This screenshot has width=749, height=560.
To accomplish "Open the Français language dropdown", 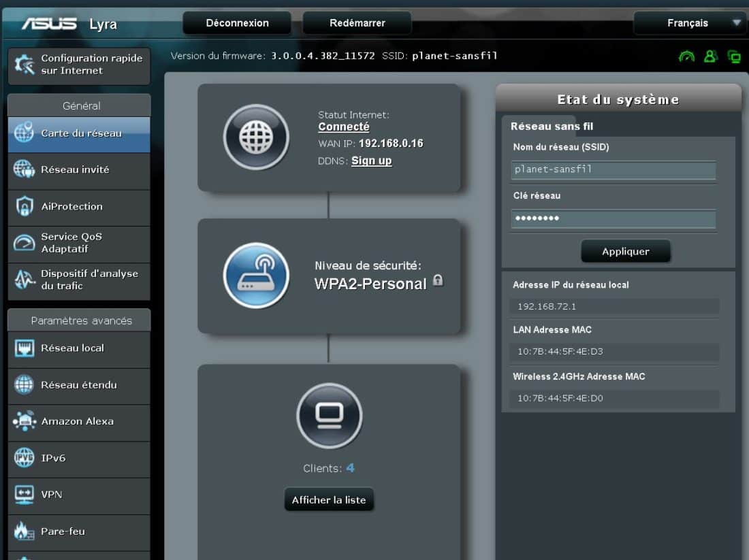I will click(688, 23).
